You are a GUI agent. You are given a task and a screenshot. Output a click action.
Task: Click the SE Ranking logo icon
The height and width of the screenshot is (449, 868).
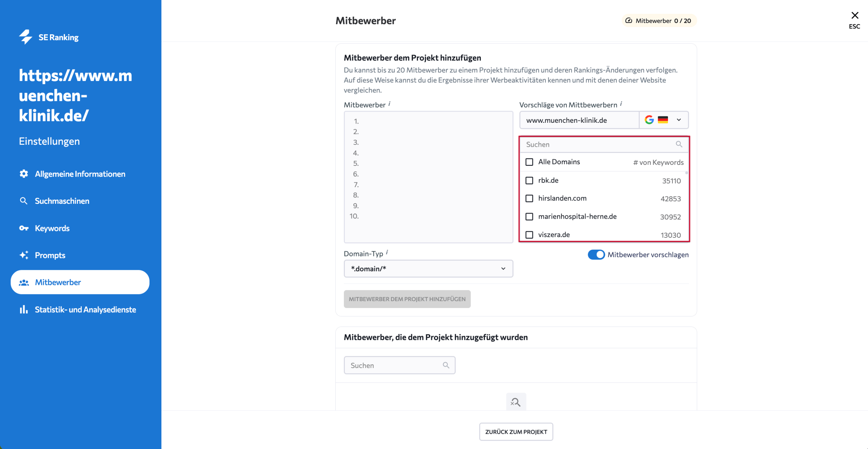pyautogui.click(x=26, y=37)
